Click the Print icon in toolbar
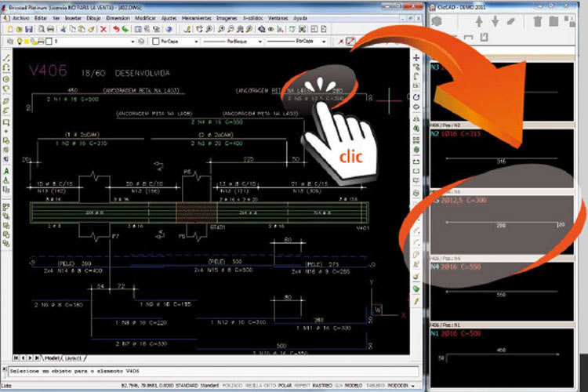Viewport: 588px width, 392px height. tap(50, 29)
